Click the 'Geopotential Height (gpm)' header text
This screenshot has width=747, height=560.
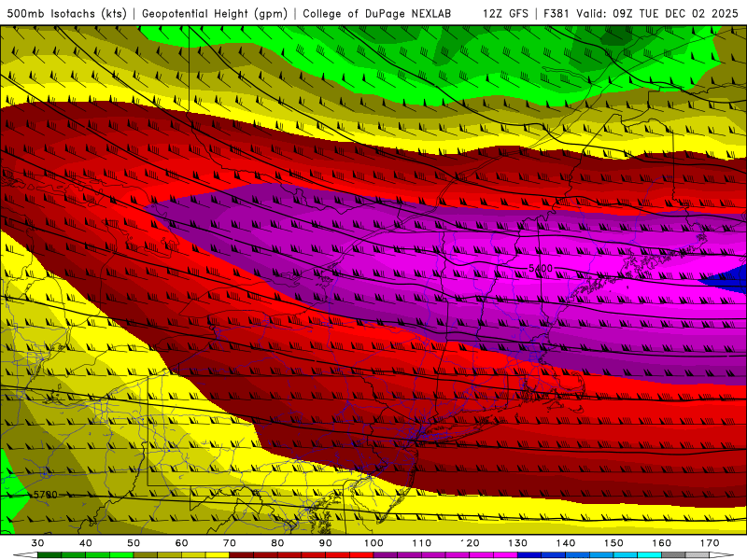(215, 13)
